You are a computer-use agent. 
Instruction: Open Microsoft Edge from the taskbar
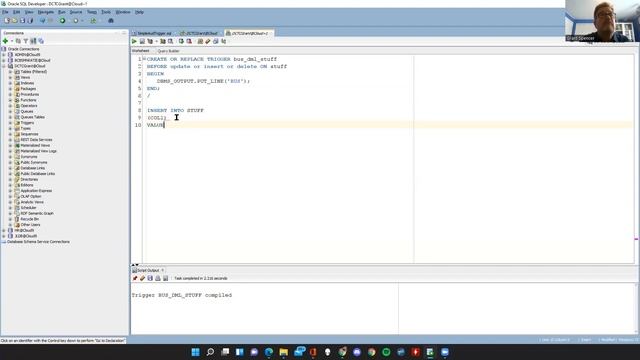(x=269, y=352)
